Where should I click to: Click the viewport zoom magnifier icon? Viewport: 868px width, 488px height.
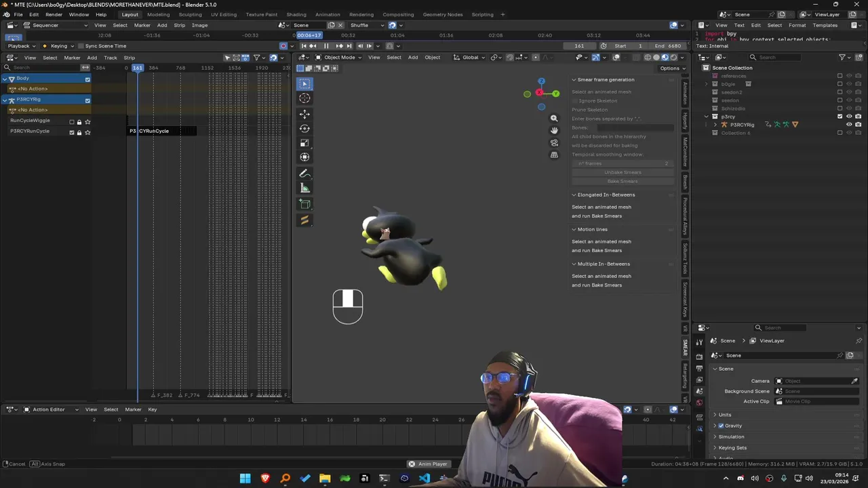click(554, 119)
